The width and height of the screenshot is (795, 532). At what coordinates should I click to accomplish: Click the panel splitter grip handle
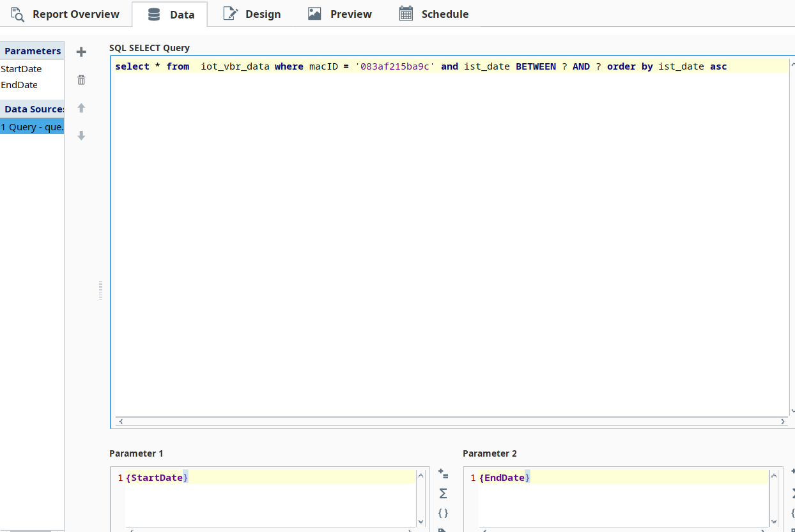tap(100, 290)
